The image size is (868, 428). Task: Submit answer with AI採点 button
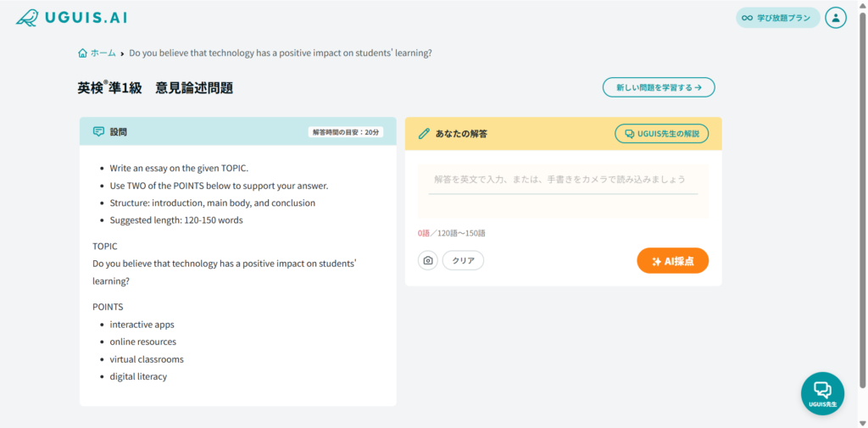click(x=672, y=261)
